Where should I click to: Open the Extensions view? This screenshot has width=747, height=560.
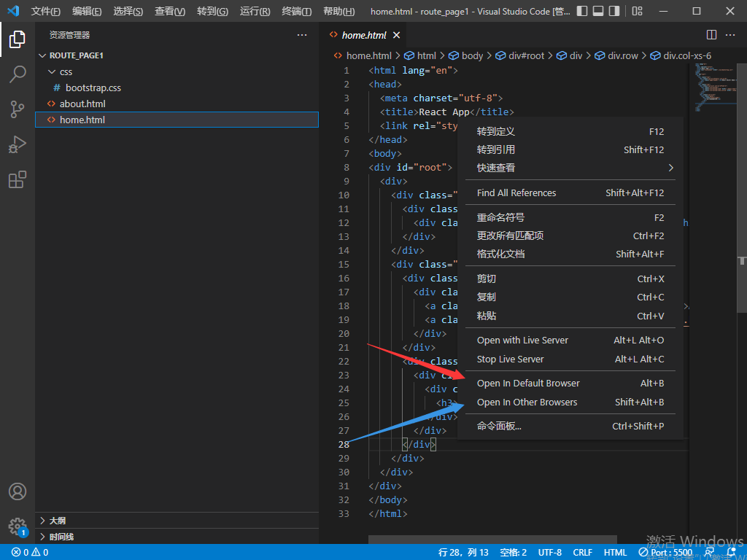point(18,179)
